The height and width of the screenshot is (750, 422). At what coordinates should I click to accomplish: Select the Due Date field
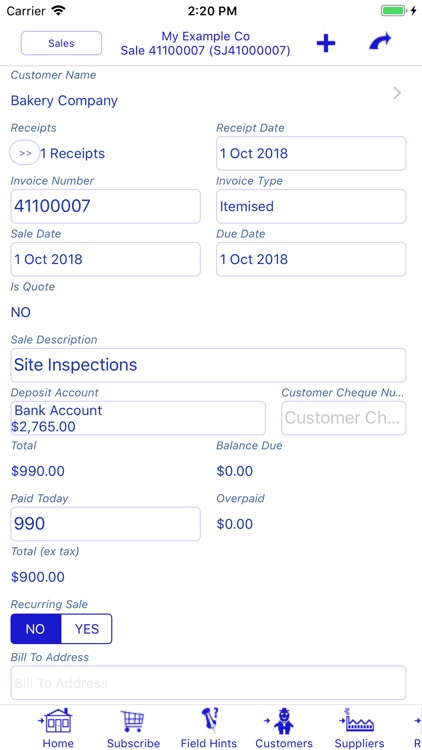pyautogui.click(x=311, y=259)
